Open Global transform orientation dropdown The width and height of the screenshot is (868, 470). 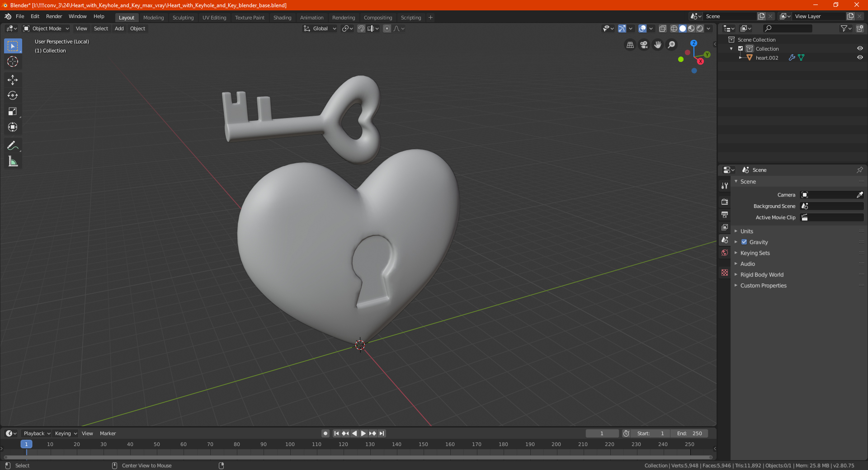coord(320,28)
